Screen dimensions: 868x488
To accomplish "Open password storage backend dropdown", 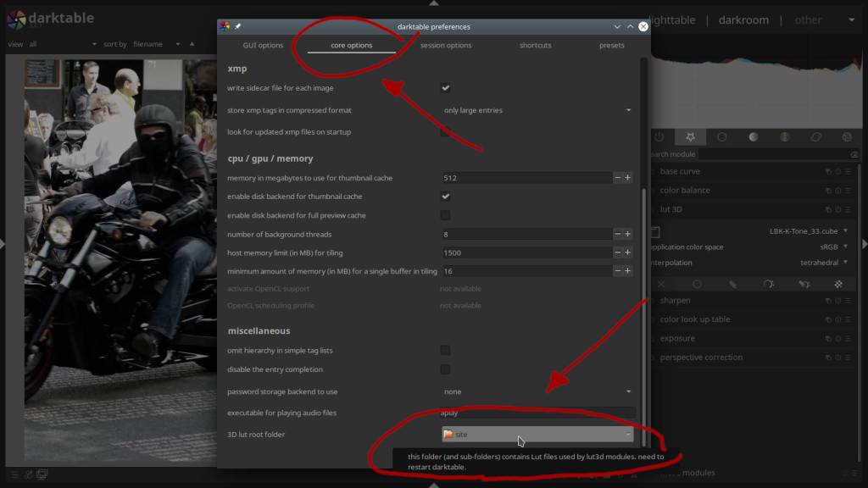I will click(x=537, y=391).
